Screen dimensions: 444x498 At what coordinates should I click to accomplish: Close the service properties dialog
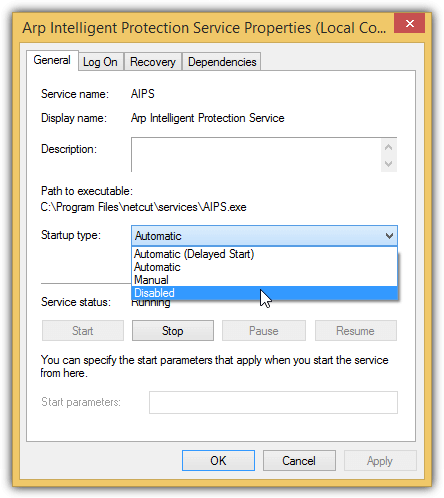point(409,23)
